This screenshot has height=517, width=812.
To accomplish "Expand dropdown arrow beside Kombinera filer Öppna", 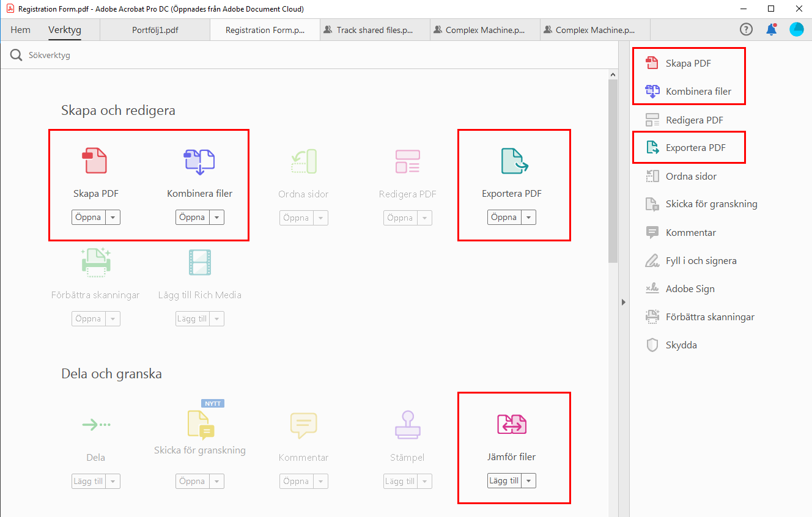I will tap(217, 217).
